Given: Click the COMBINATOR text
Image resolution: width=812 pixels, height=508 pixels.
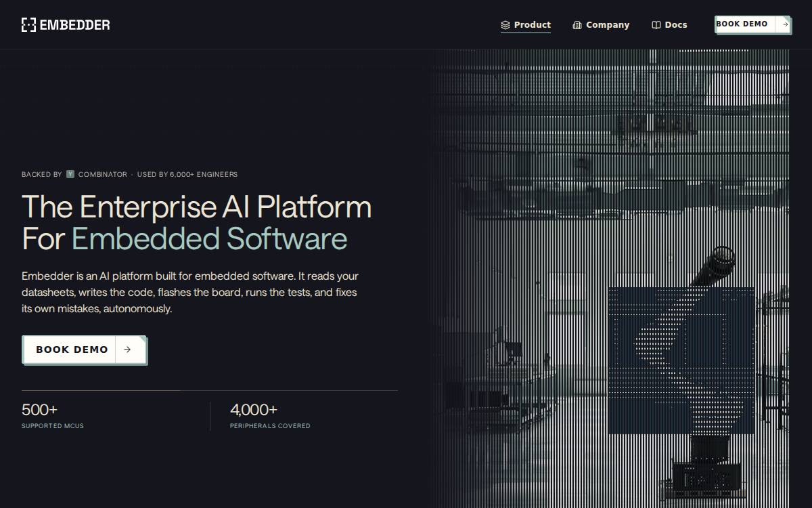Looking at the screenshot, I should (103, 174).
